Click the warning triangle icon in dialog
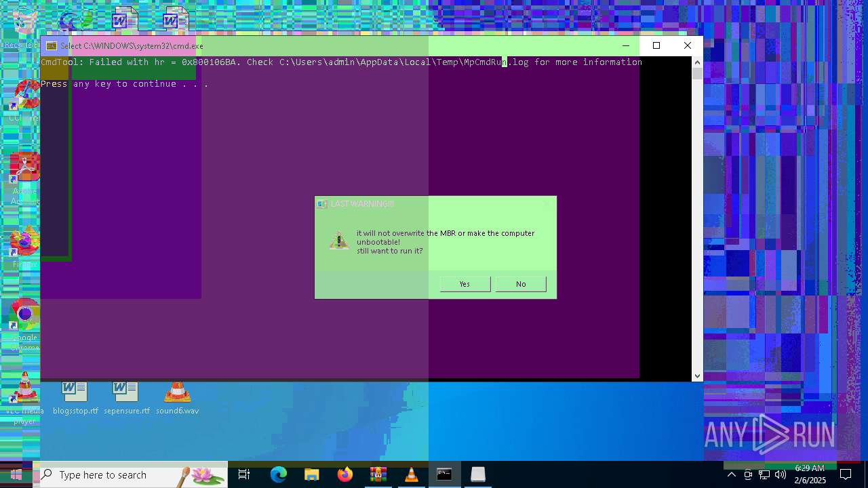 point(338,241)
